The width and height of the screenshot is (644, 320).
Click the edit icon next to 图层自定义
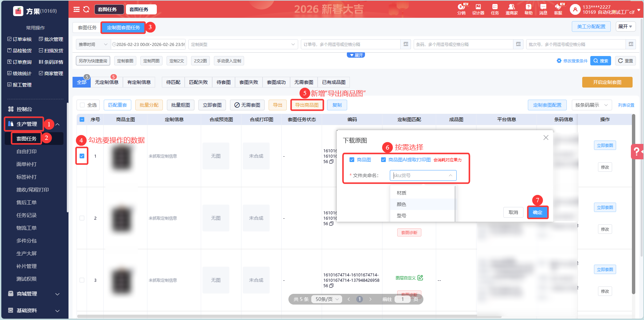[x=420, y=278]
